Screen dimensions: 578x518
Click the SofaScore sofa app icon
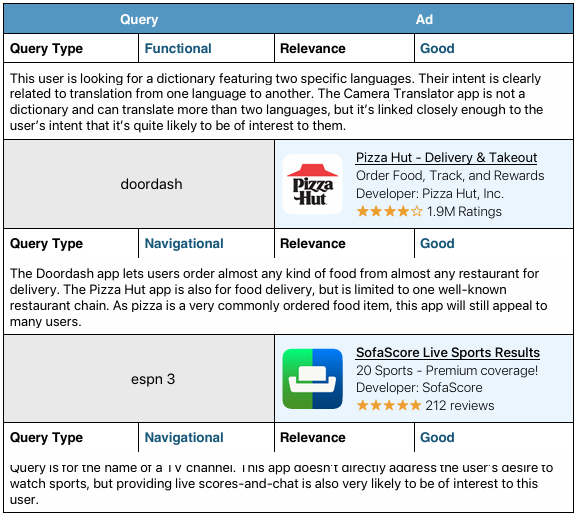pyautogui.click(x=313, y=379)
